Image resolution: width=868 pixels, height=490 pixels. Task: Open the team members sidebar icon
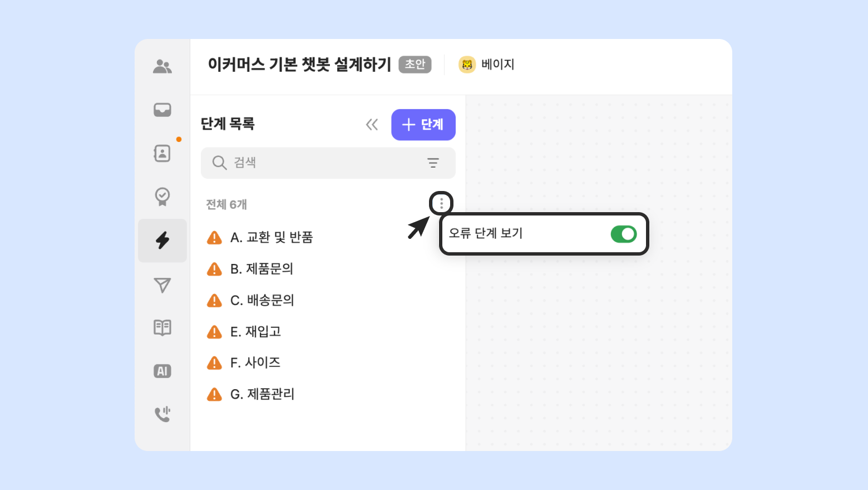pyautogui.click(x=162, y=67)
